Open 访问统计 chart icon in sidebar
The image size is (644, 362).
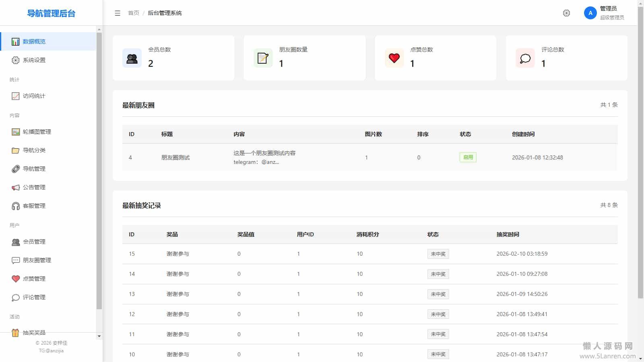pos(16,96)
